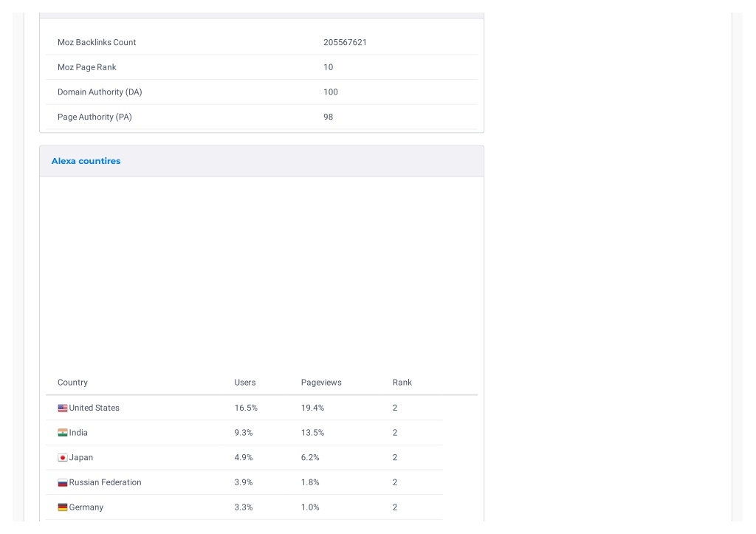The image size is (756, 534).
Task: Select Germany users value 3.3%
Action: (x=244, y=507)
